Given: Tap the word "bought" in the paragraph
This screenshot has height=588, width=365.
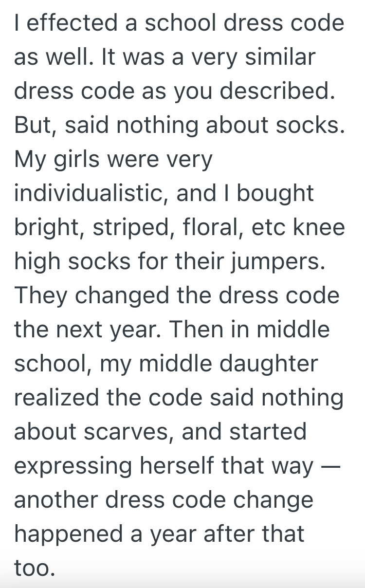Looking at the screenshot, I should click(275, 194).
